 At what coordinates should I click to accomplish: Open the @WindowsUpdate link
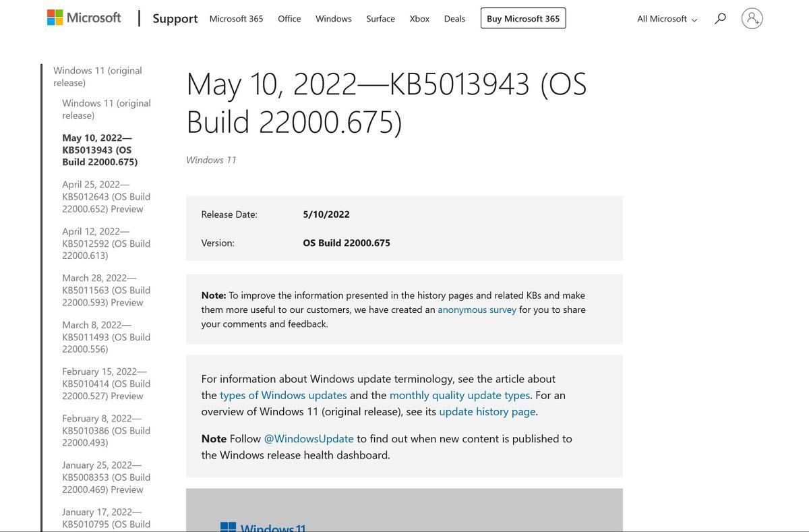[309, 438]
